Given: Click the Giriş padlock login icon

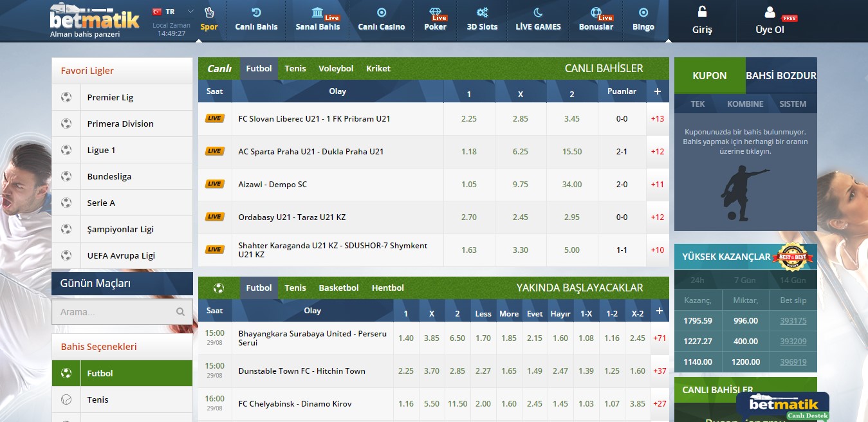Looking at the screenshot, I should pos(702,12).
